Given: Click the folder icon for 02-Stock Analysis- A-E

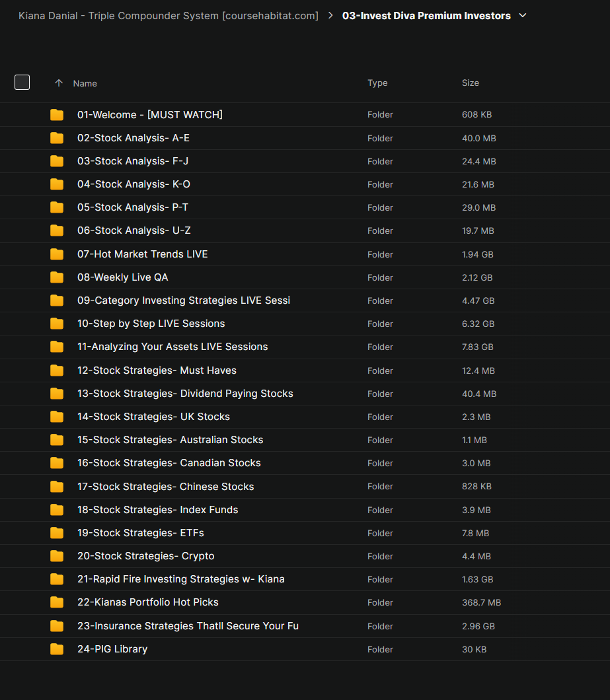Looking at the screenshot, I should [x=57, y=138].
